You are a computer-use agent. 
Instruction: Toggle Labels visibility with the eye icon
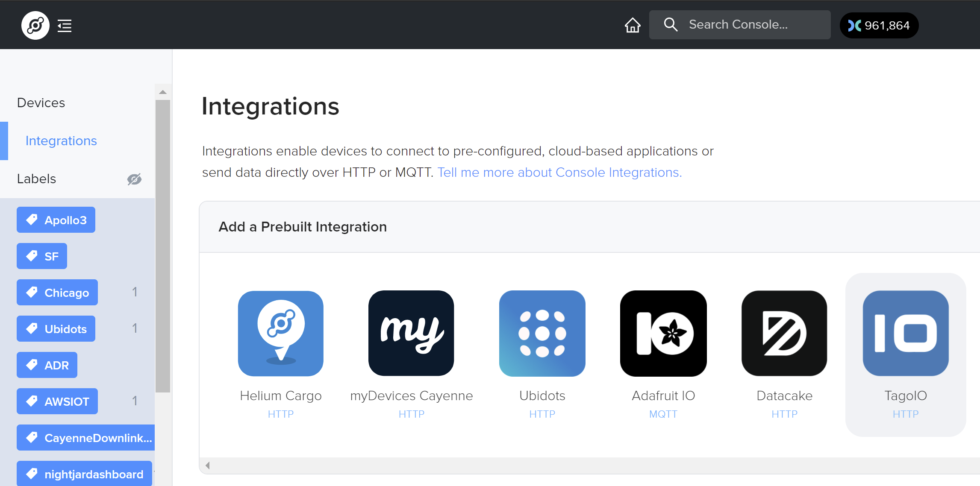tap(134, 179)
